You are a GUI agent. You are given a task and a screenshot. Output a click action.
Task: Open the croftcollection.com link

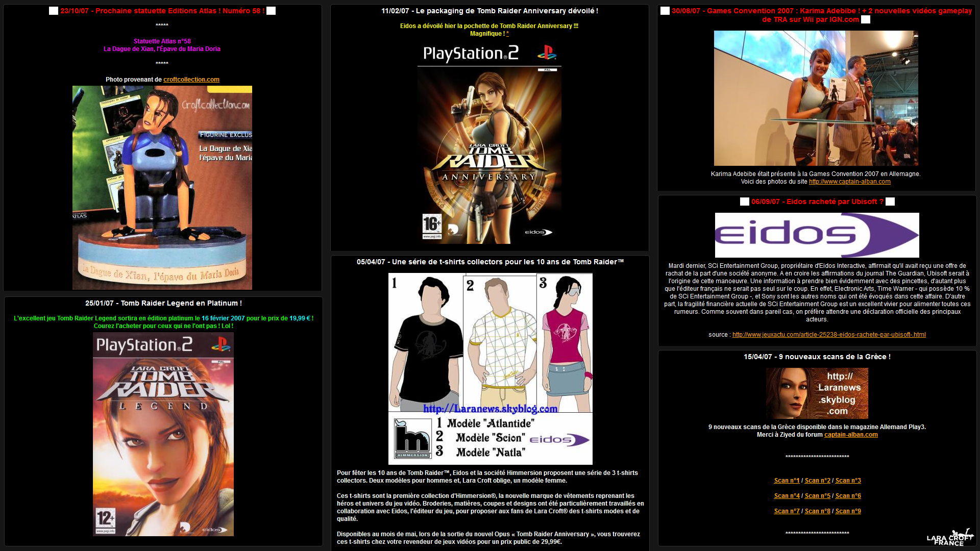tap(191, 80)
